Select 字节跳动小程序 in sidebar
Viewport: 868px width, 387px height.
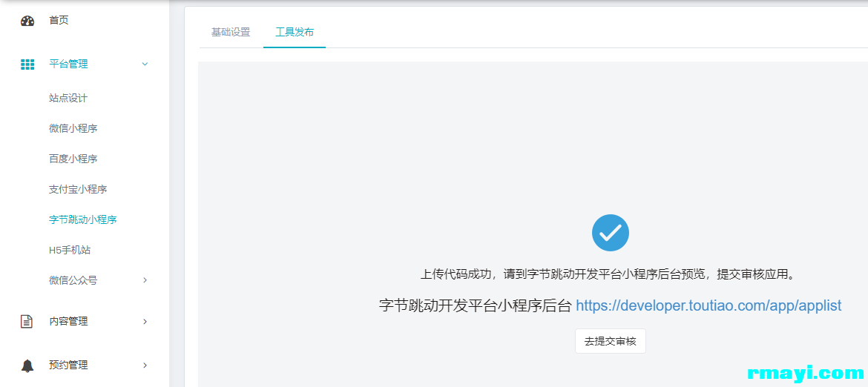tap(83, 220)
